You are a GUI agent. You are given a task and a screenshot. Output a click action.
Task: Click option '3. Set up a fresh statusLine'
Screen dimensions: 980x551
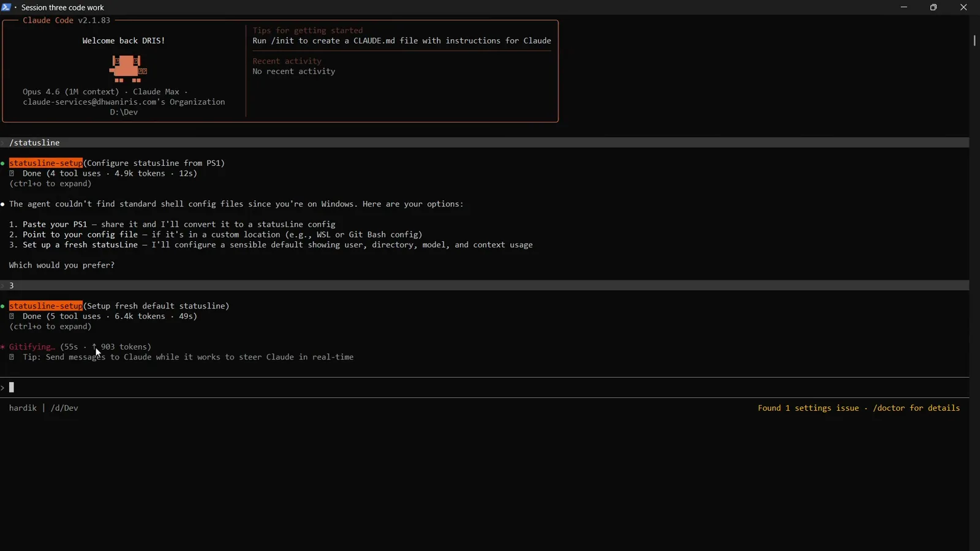tap(271, 245)
